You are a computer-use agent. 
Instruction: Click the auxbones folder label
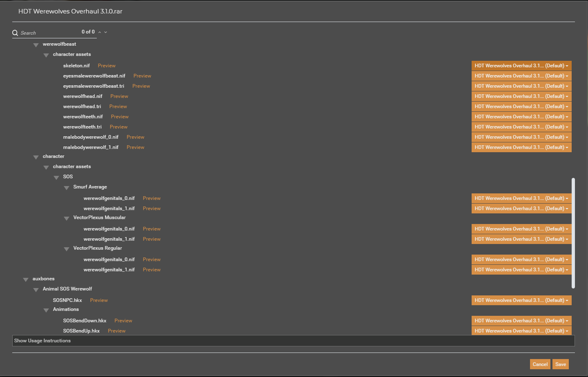click(x=43, y=279)
